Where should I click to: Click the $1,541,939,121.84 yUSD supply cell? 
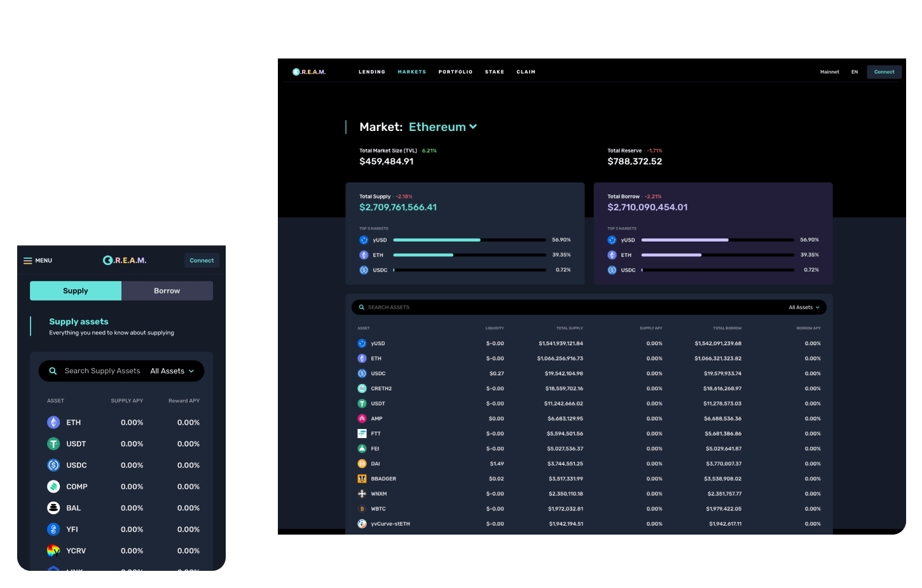pos(561,343)
